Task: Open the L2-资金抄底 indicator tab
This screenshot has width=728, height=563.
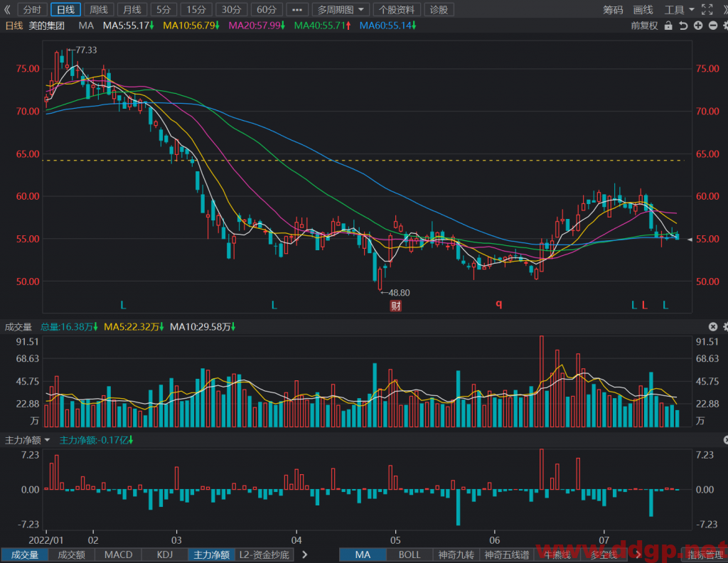Action: pos(264,554)
